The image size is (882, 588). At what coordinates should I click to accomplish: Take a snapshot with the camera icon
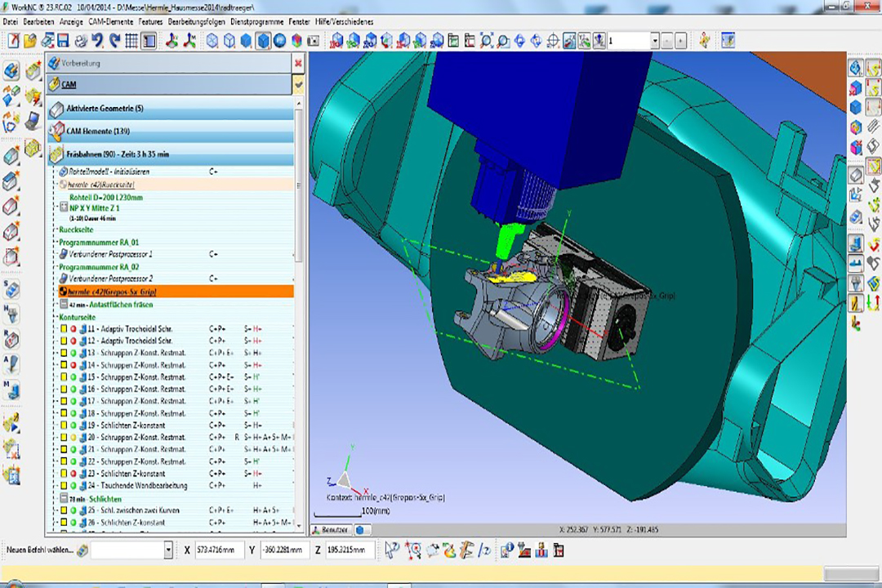point(314,41)
